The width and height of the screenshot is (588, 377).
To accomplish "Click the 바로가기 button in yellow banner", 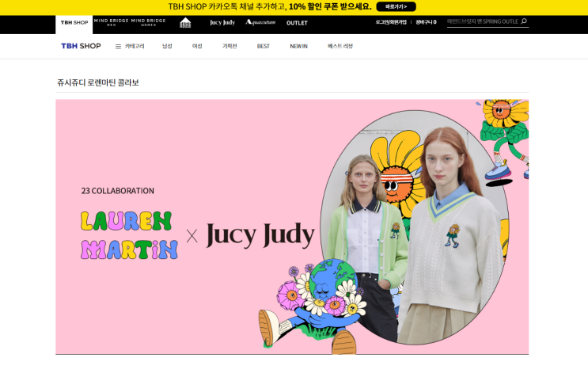I will click(x=396, y=7).
